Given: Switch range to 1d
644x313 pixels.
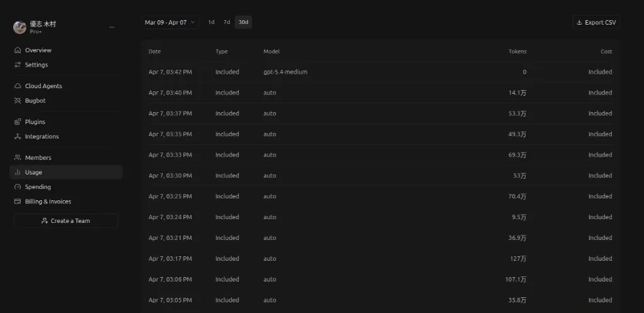Looking at the screenshot, I should pyautogui.click(x=211, y=23).
